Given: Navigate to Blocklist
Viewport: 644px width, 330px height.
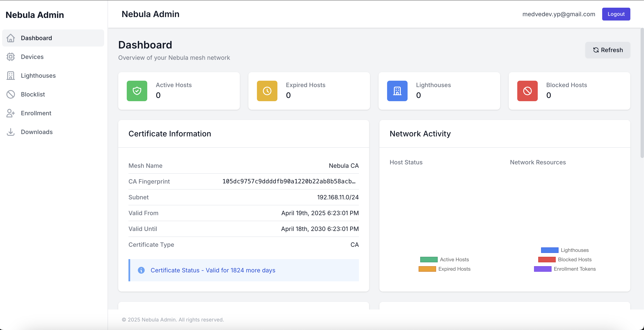Looking at the screenshot, I should click(x=53, y=94).
